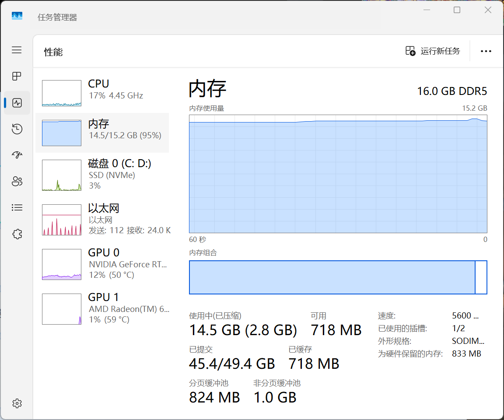504x420 pixels.
Task: Click the 内存组合 composition bar
Action: (338, 277)
